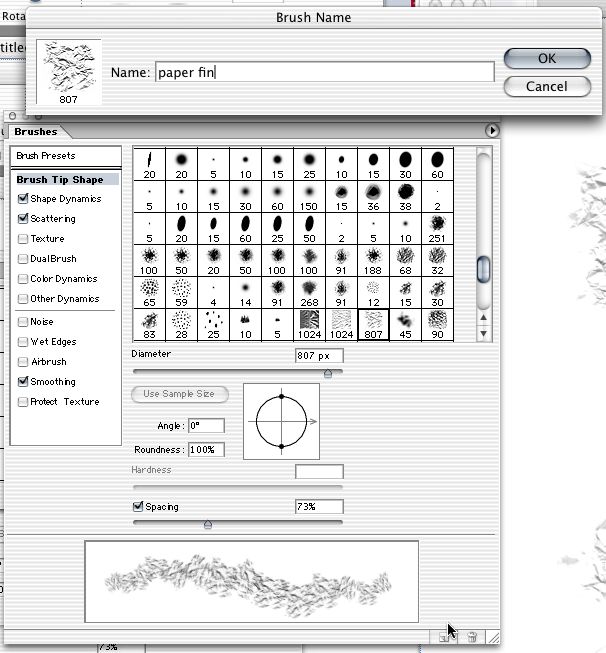The height and width of the screenshot is (653, 606).
Task: Enable the Texture checkbox
Action: click(23, 239)
